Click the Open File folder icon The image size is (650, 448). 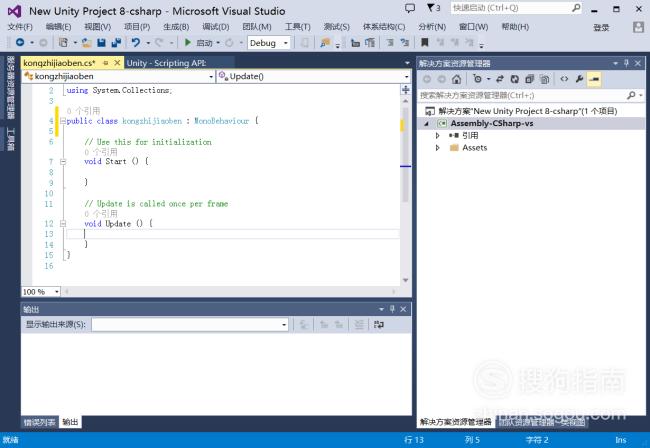click(x=87, y=42)
